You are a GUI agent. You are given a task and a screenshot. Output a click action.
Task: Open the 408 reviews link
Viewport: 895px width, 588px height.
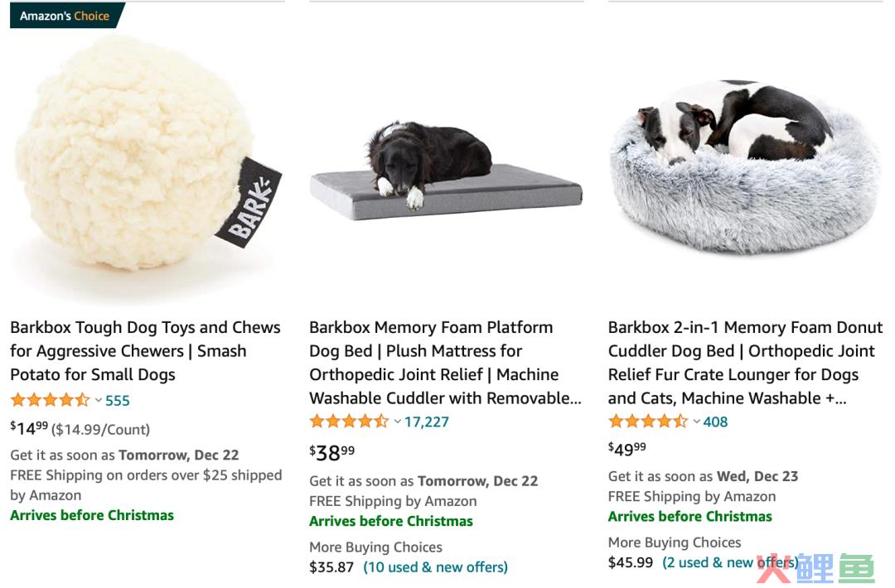click(715, 422)
